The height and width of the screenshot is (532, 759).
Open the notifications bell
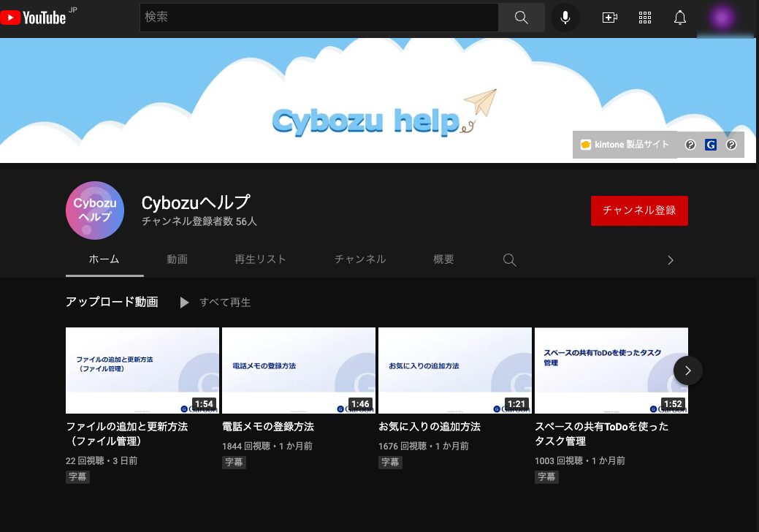pyautogui.click(x=680, y=18)
